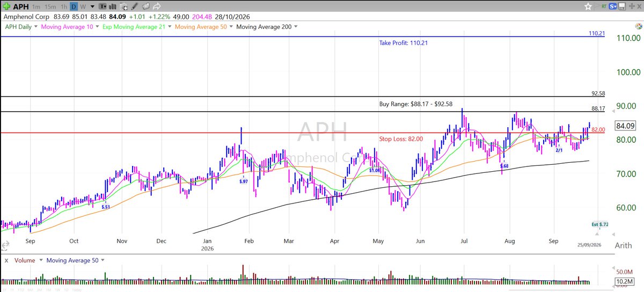644x292 pixels.
Task: Toggle the RT real-time indicator
Action: [604, 6]
